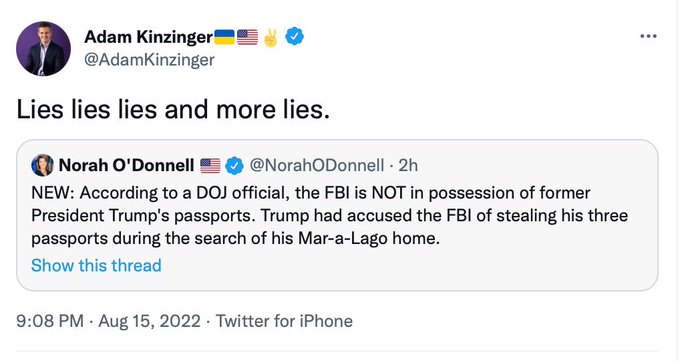The image size is (680, 361).
Task: Click the blue verified badge beside Adam Kinzinger
Action: click(294, 36)
